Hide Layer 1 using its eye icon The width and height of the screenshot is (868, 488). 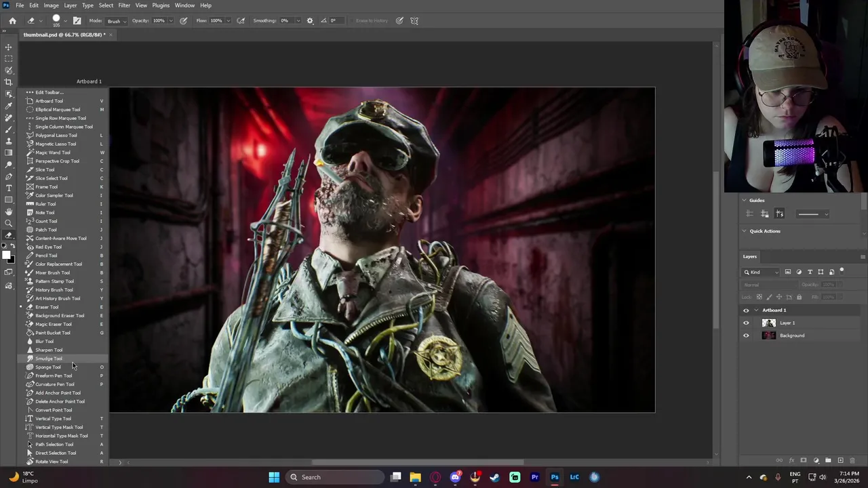[746, 323]
